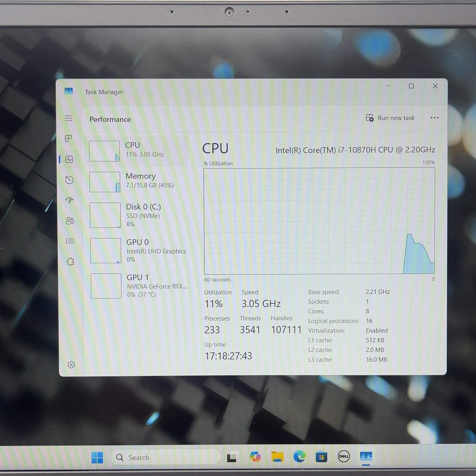The image size is (476, 476).
Task: Open Task View from the taskbar
Action: (231, 457)
